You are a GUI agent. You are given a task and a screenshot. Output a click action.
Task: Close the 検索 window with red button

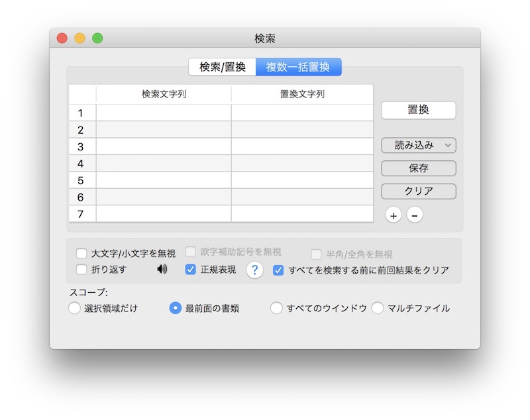[62, 38]
